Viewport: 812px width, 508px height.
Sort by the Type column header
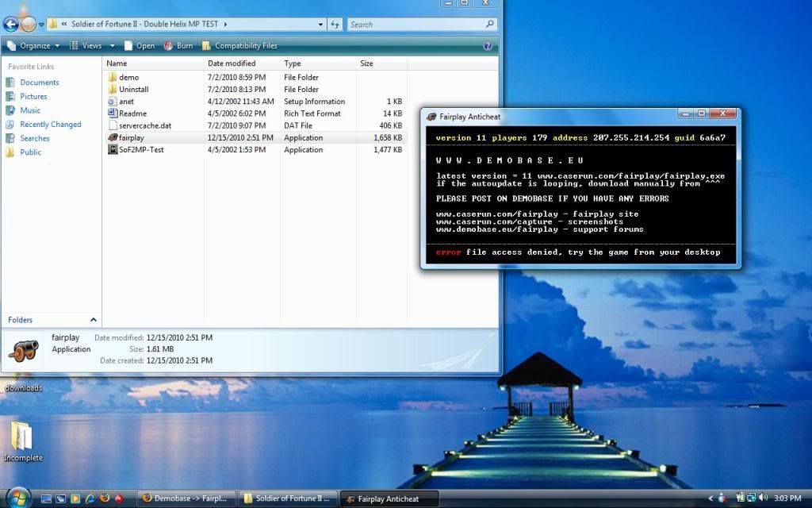point(318,63)
